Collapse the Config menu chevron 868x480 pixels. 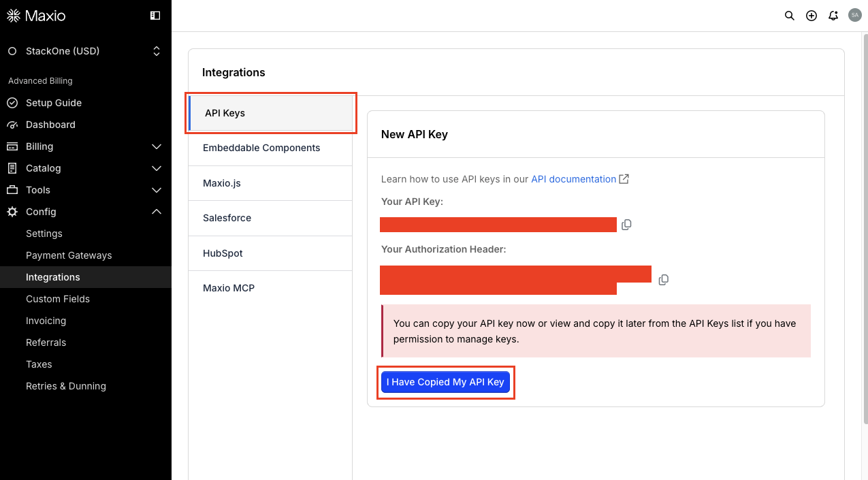coord(157,212)
